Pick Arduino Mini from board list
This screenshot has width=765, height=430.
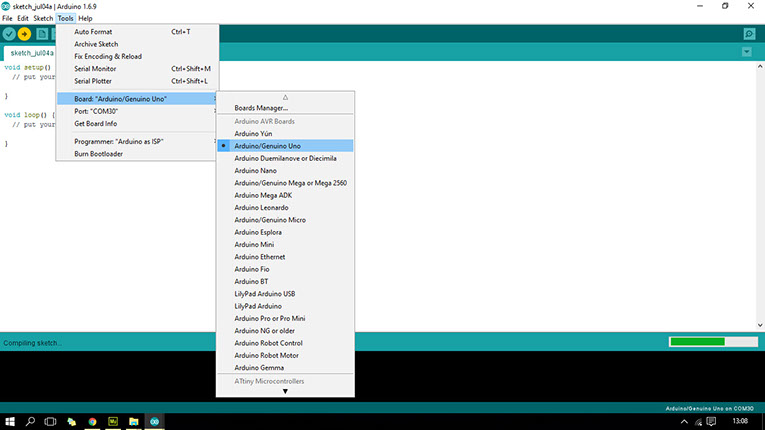point(285,245)
